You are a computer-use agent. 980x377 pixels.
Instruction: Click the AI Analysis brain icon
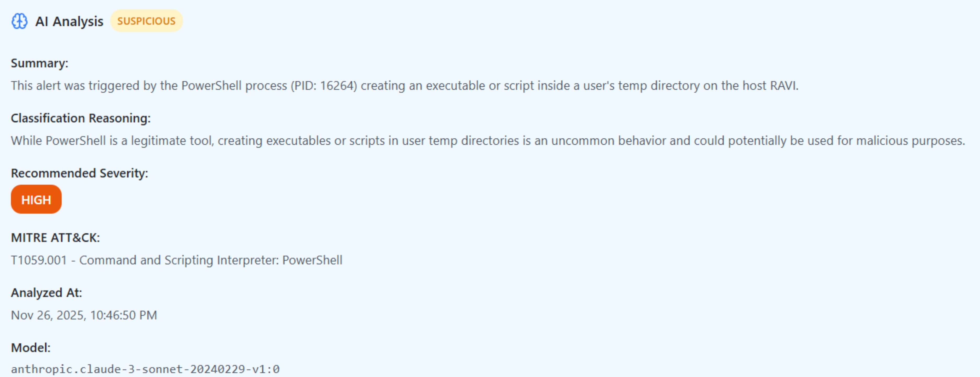[x=19, y=21]
